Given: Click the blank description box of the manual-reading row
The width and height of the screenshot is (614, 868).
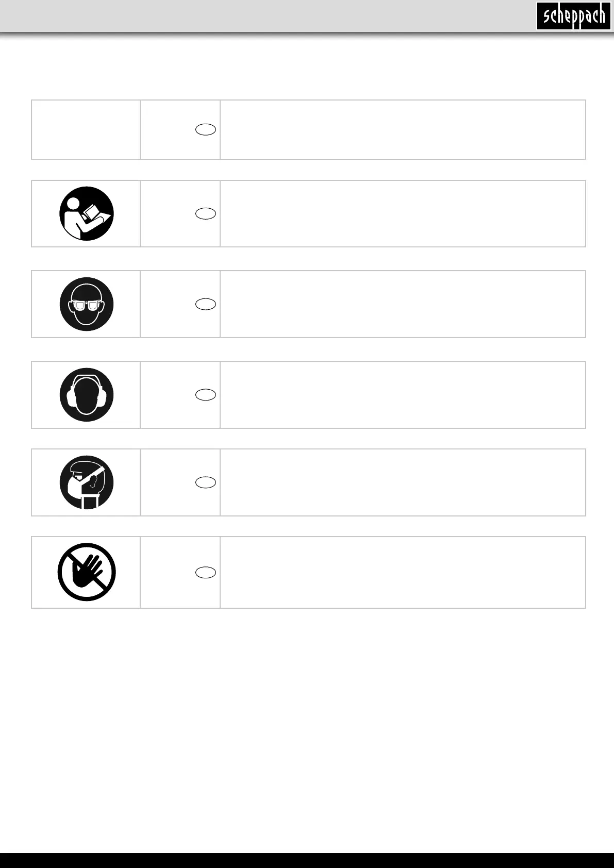Looking at the screenshot, I should coord(403,213).
